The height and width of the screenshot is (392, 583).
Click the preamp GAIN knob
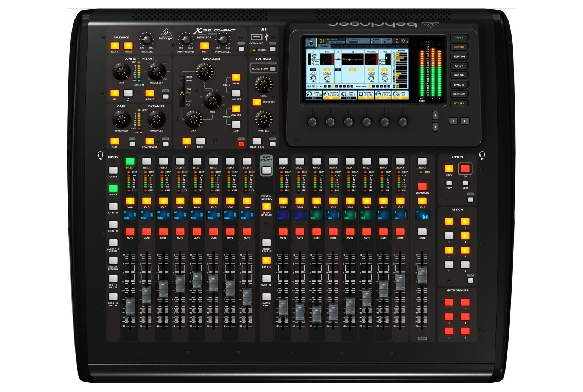click(x=121, y=71)
